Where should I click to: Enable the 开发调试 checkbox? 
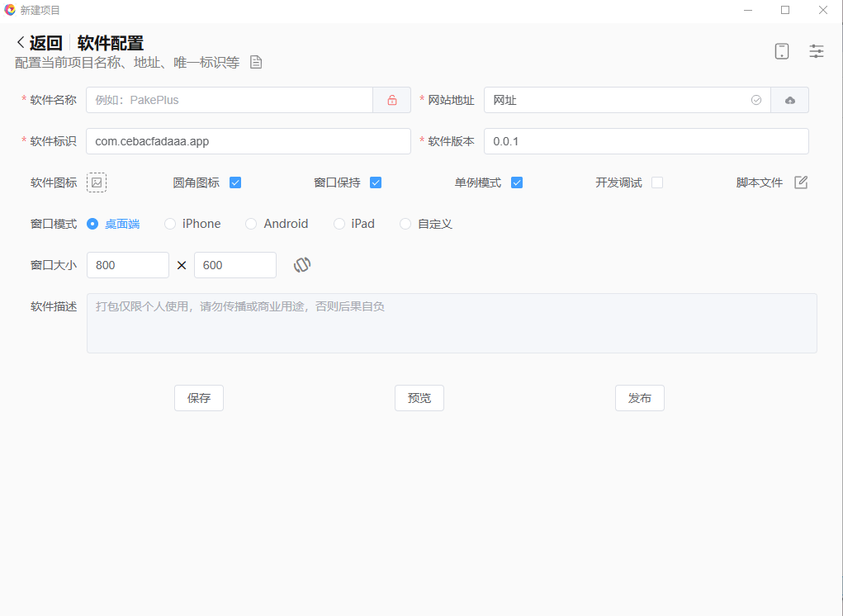pyautogui.click(x=657, y=182)
